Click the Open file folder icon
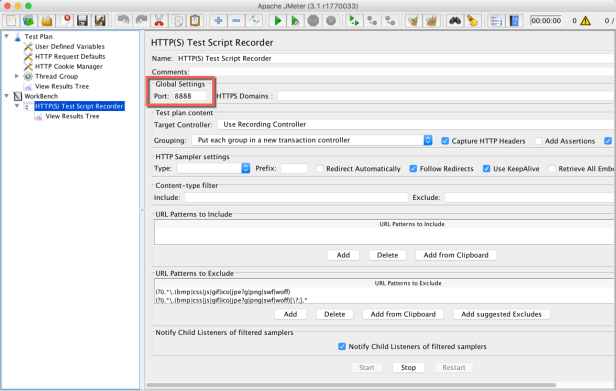The height and width of the screenshot is (391, 616). pyautogui.click(x=47, y=20)
